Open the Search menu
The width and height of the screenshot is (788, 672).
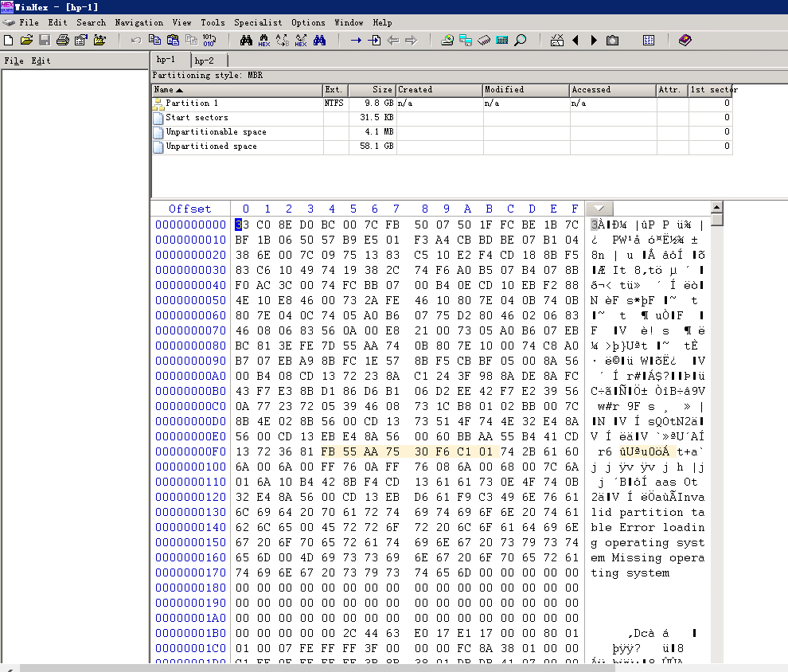pos(91,22)
